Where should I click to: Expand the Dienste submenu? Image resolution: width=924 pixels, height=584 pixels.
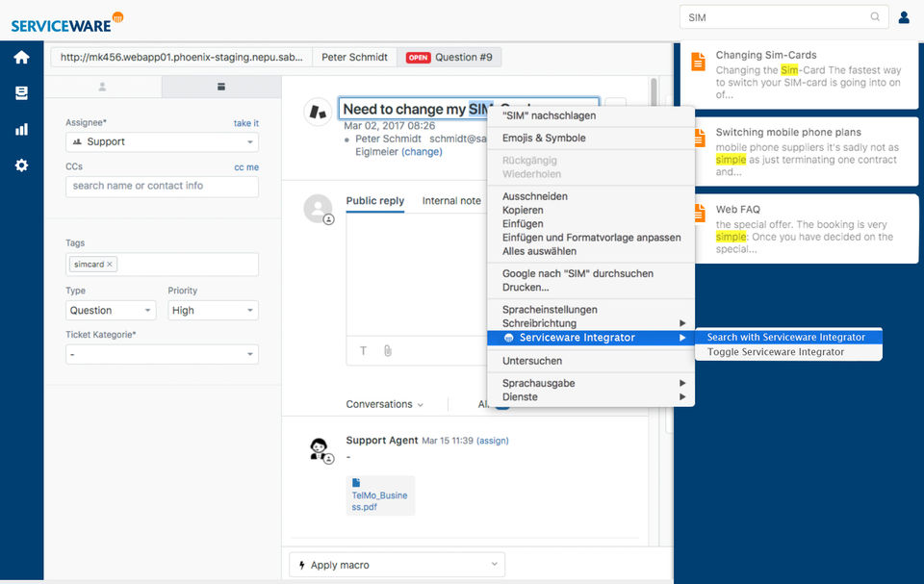(591, 397)
